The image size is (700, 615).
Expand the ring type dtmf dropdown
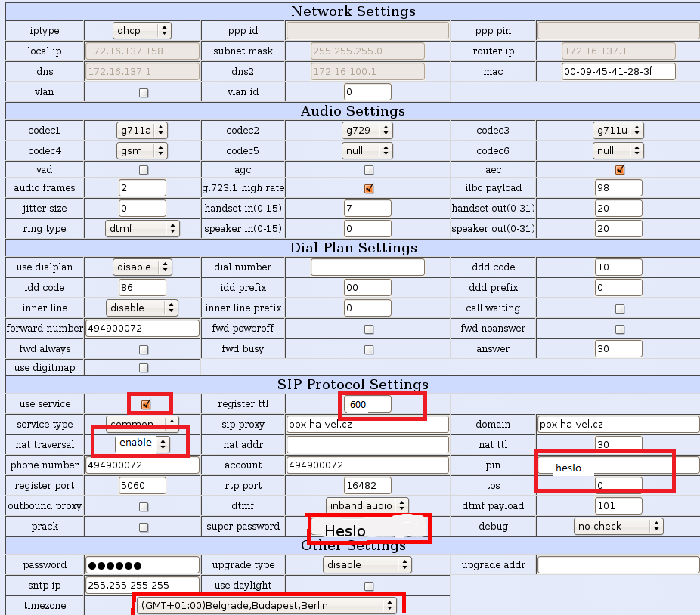point(142,228)
